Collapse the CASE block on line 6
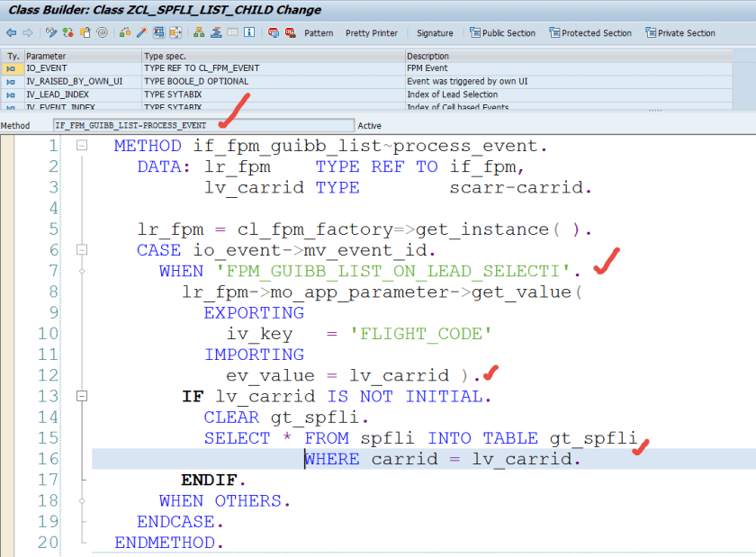This screenshot has width=756, height=557. click(x=82, y=250)
